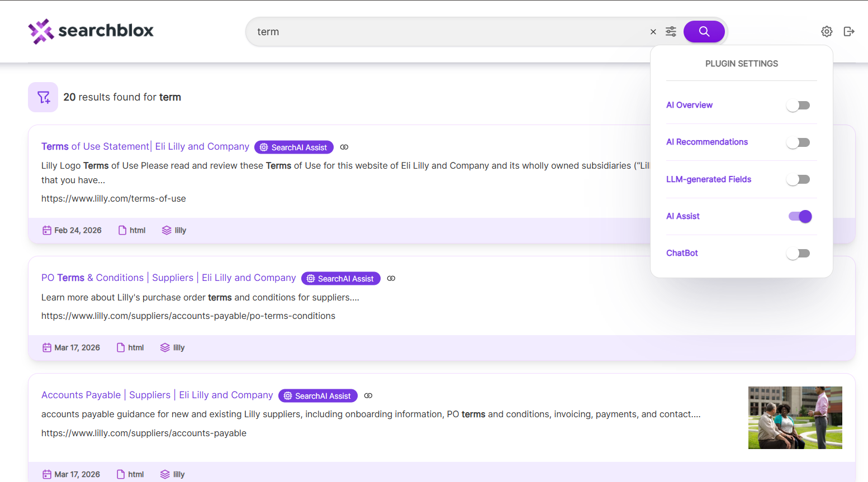
Task: Click calendar icon in PO Terms result footer
Action: tap(47, 347)
